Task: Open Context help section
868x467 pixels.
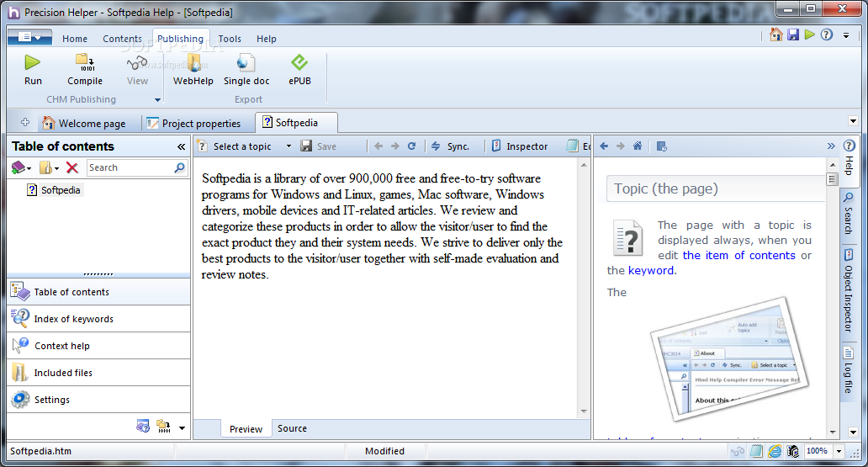Action: tap(98, 346)
